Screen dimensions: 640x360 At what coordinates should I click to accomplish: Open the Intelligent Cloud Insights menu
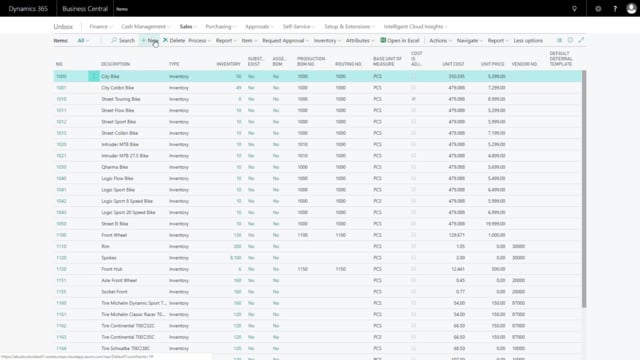pos(416,27)
